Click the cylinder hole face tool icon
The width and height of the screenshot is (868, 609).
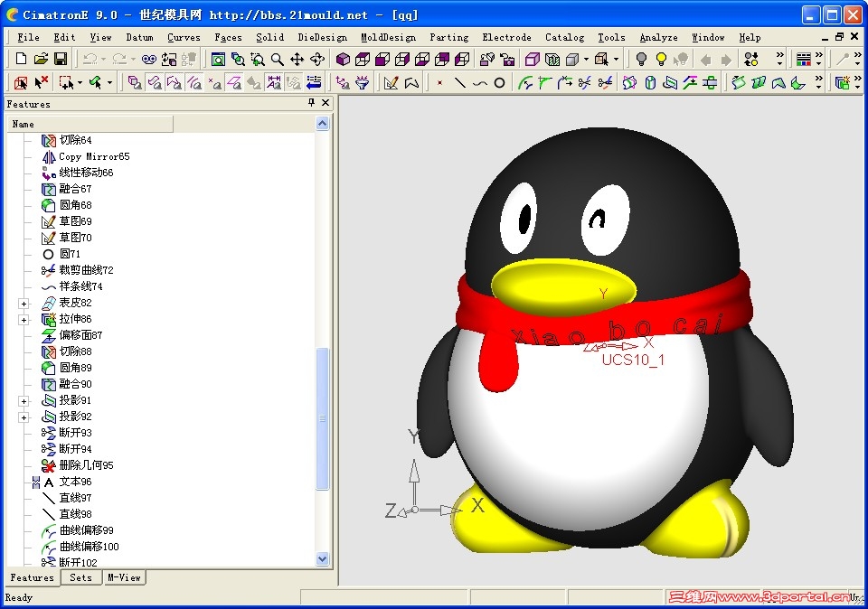650,83
